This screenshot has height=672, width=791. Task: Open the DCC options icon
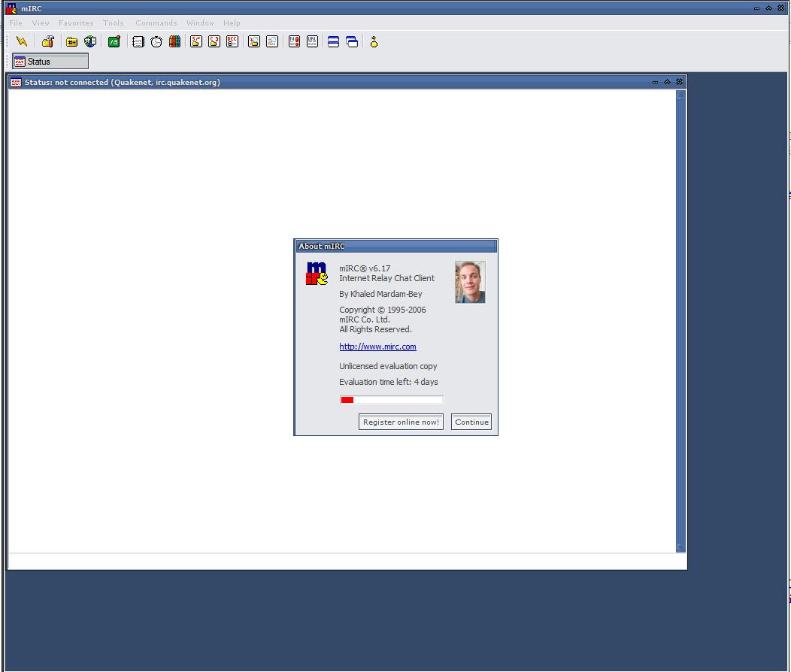click(232, 42)
